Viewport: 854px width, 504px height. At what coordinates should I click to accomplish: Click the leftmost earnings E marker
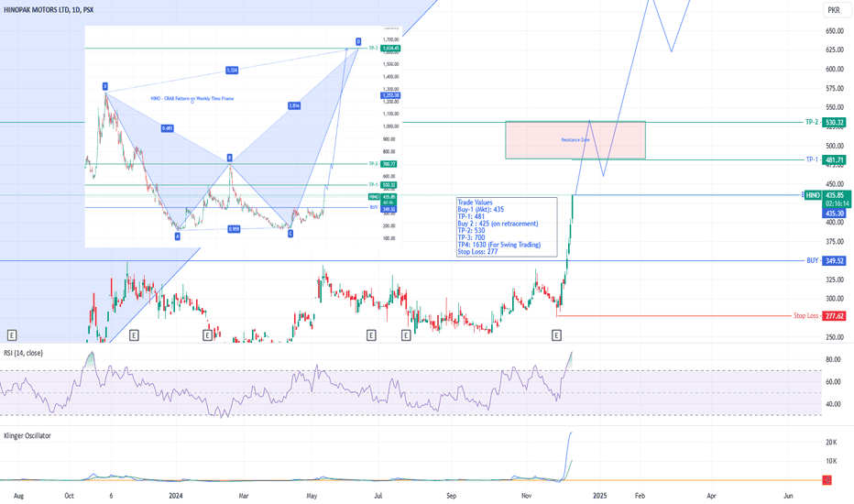(x=11, y=335)
